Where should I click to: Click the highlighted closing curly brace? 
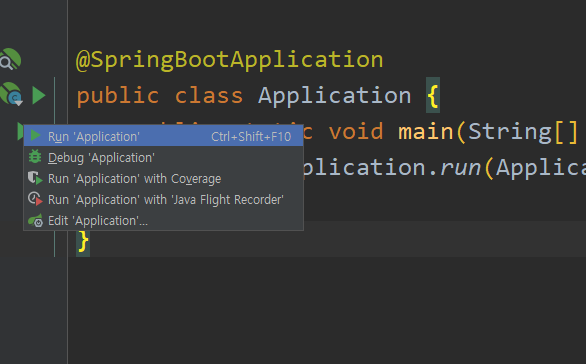point(83,241)
